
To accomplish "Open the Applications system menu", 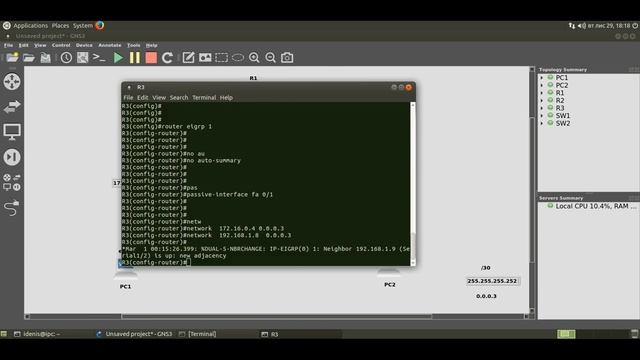I will (30, 26).
